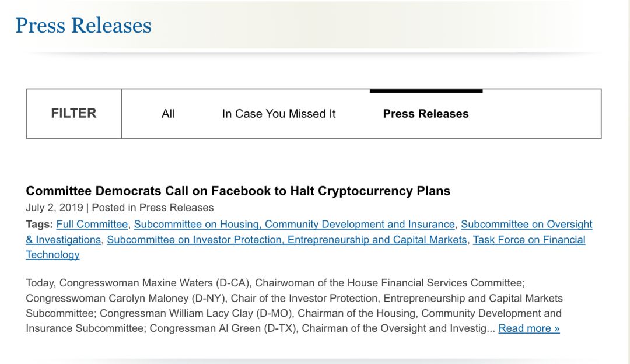
Task: Click Maxine Waters name in the excerpt
Action: [x=177, y=283]
